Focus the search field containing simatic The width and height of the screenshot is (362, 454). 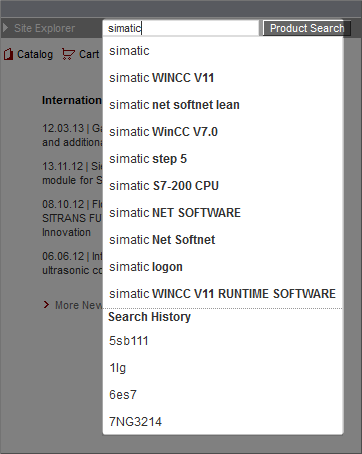click(x=181, y=28)
